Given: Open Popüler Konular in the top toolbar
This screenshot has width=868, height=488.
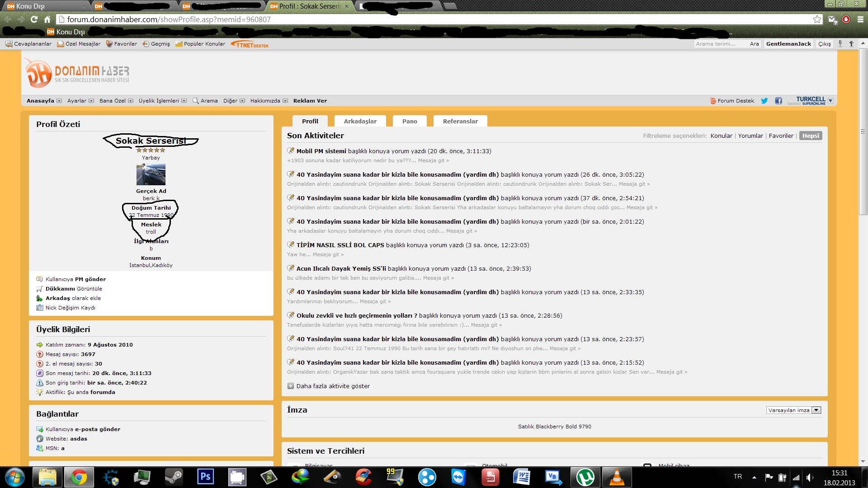Looking at the screenshot, I should [200, 44].
